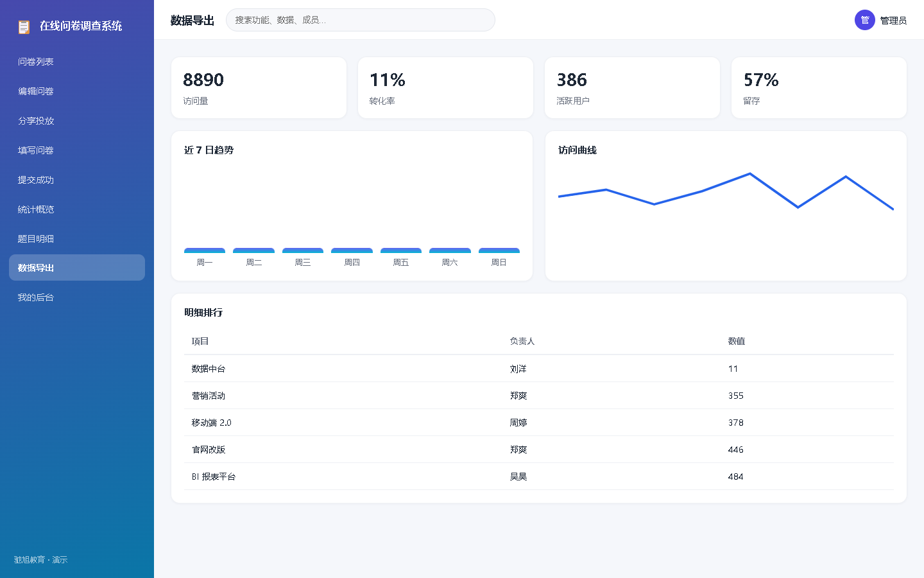Open 问卷列表 in the sidebar
Viewport: 924px width, 578px height.
pyautogui.click(x=77, y=62)
